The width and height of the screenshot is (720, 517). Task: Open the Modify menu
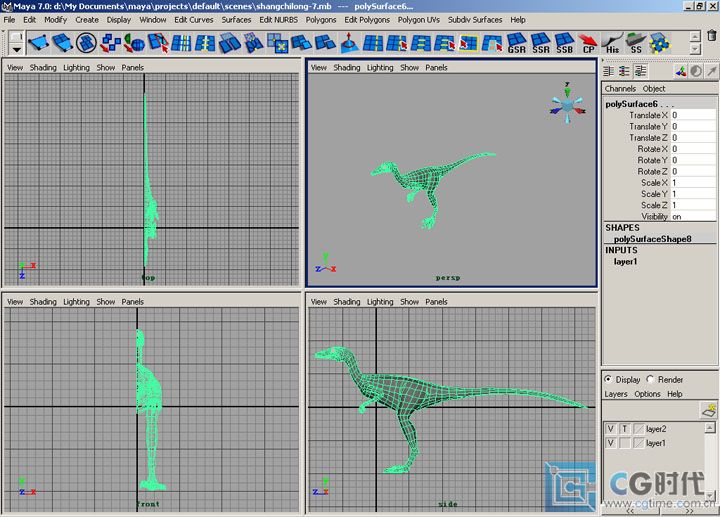point(56,20)
